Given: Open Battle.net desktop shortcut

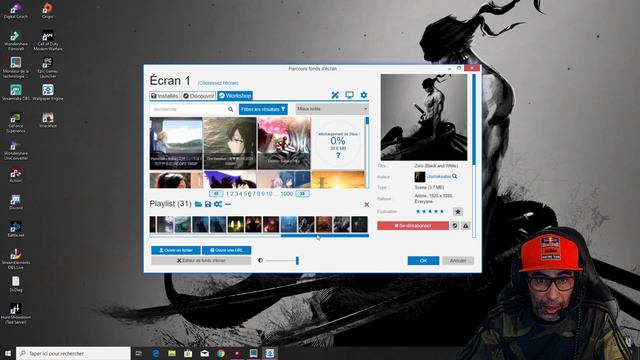Looking at the screenshot, I should pyautogui.click(x=16, y=229).
